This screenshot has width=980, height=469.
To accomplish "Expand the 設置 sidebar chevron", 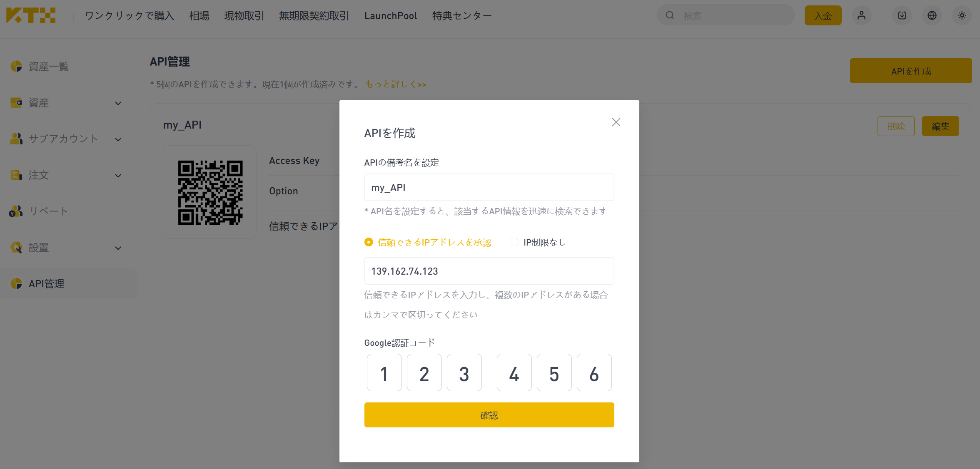I will point(118,248).
